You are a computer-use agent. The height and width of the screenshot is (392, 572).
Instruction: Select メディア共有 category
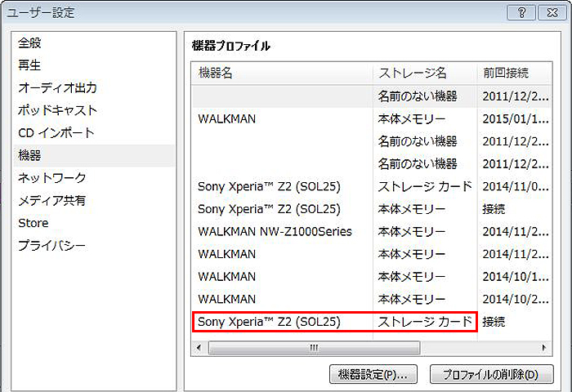(x=94, y=201)
